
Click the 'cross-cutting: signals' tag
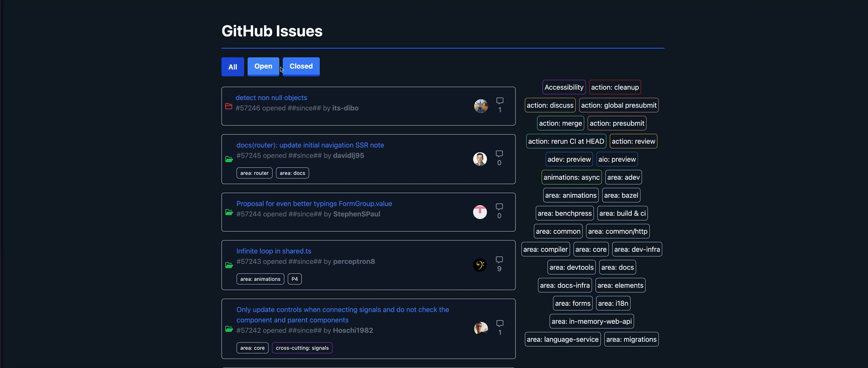tap(302, 348)
